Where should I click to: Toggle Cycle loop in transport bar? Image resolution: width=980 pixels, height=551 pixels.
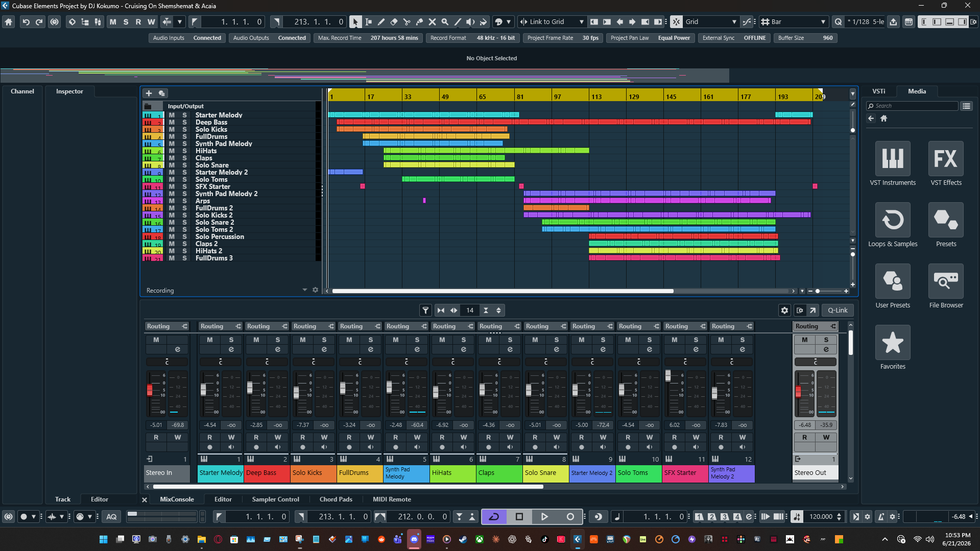click(x=494, y=517)
